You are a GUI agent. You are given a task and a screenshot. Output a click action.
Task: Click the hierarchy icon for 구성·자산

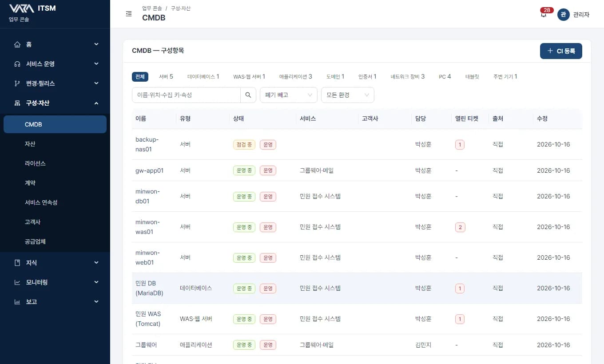(x=17, y=103)
